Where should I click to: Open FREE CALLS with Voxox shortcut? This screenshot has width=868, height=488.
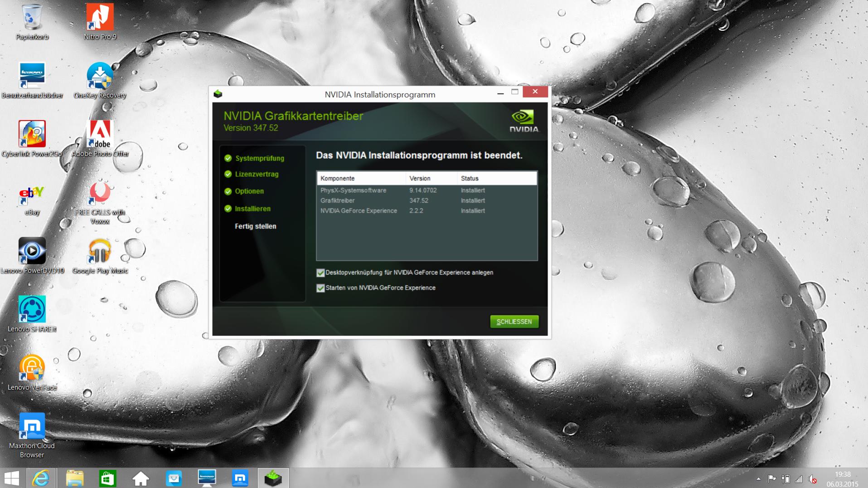[x=100, y=202]
